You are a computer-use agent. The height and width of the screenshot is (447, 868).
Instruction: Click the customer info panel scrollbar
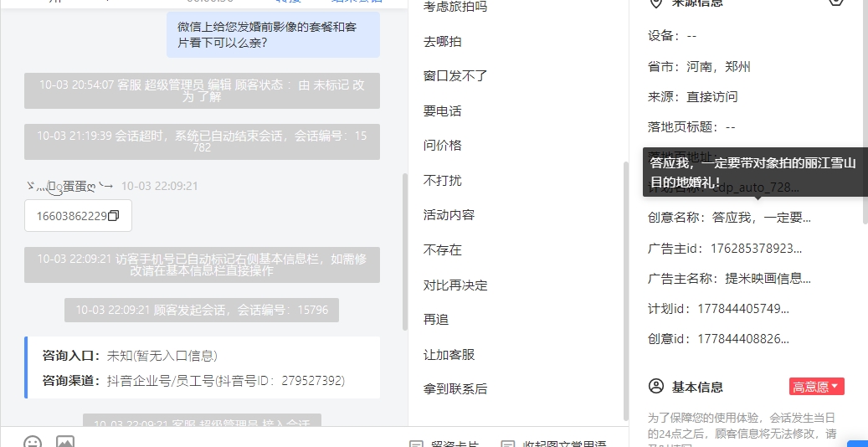[865, 110]
